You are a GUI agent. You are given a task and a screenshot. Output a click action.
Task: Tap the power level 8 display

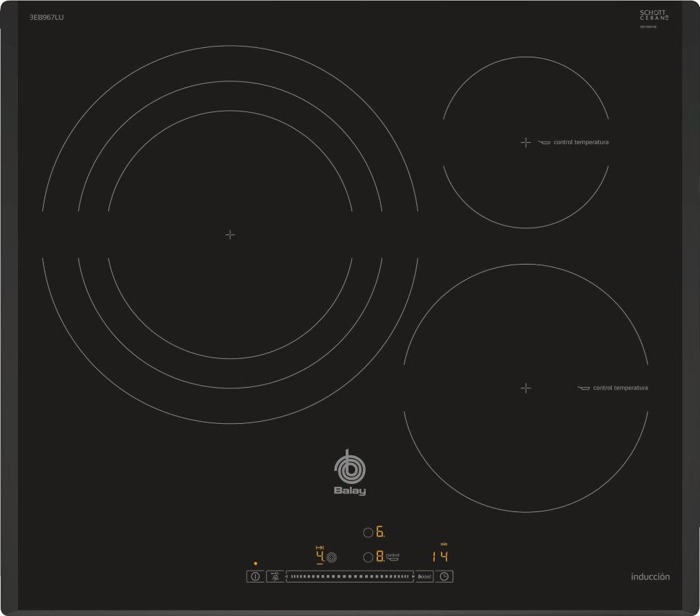380,557
